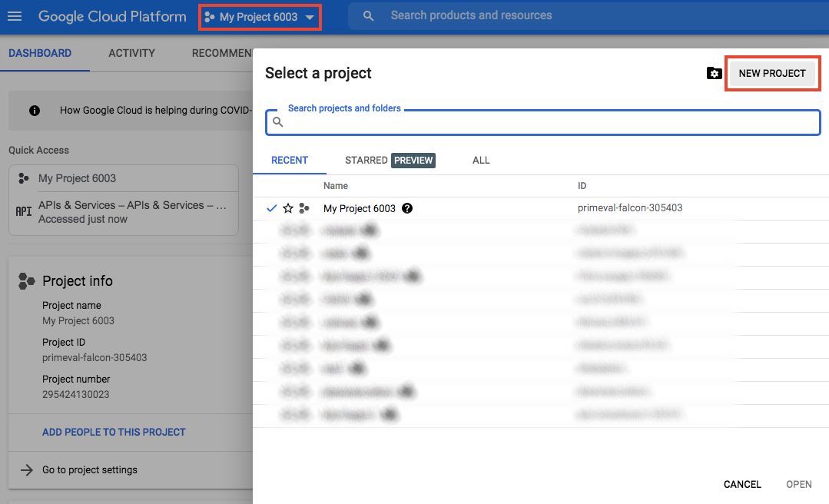This screenshot has width=829, height=504.
Task: Click the search magnifier icon in top bar
Action: click(368, 16)
